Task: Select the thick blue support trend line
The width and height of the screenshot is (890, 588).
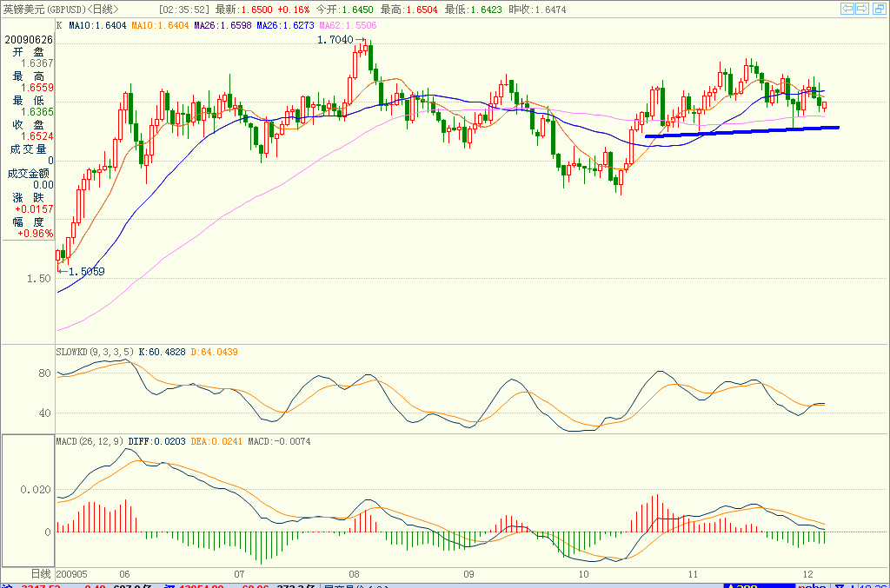Action: (742, 131)
